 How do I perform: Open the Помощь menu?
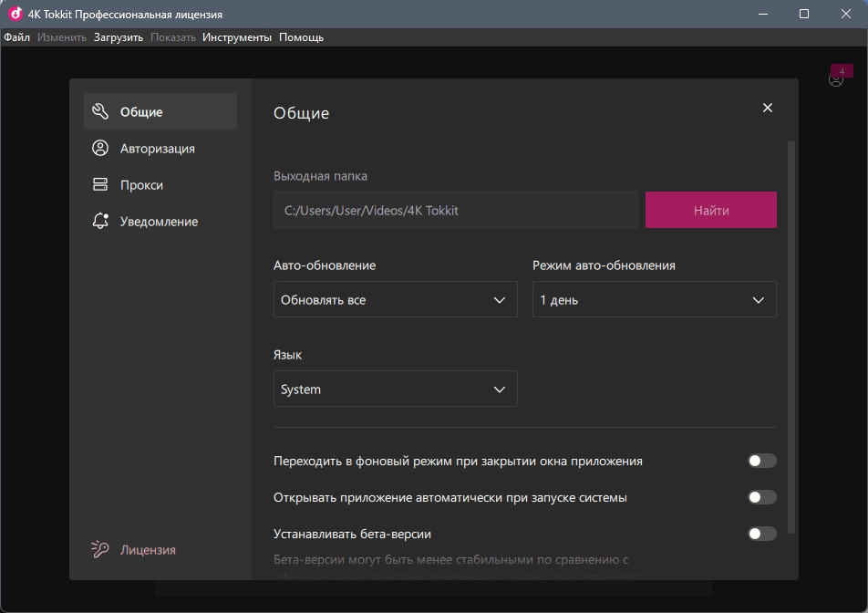tap(301, 37)
